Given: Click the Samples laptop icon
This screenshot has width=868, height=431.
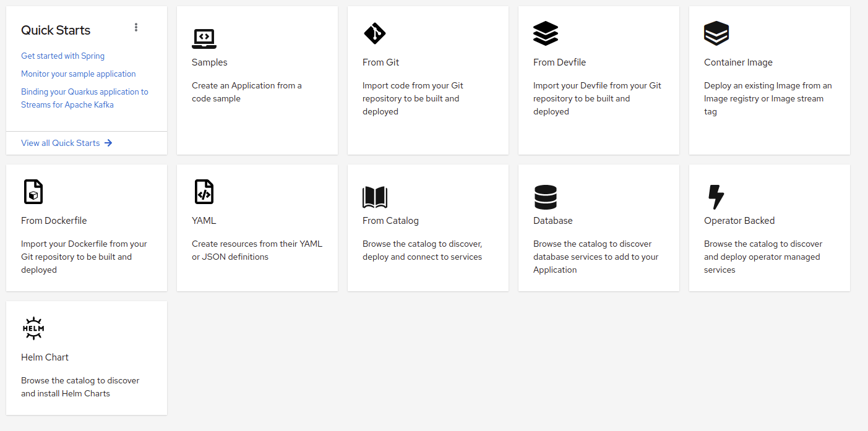Looking at the screenshot, I should [204, 38].
